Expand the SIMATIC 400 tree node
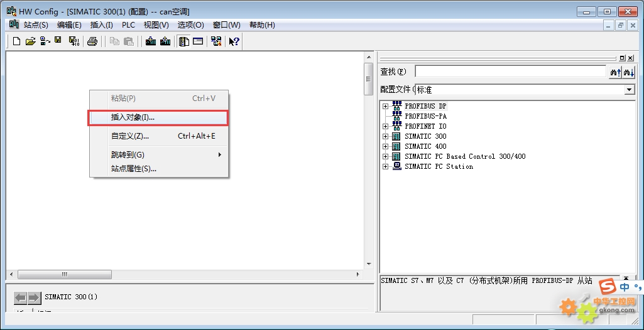The image size is (644, 330). 385,146
